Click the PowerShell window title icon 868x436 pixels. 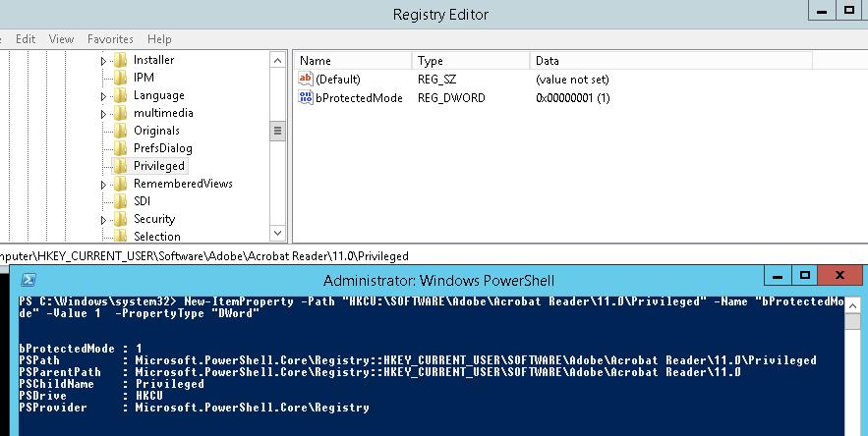[x=29, y=279]
